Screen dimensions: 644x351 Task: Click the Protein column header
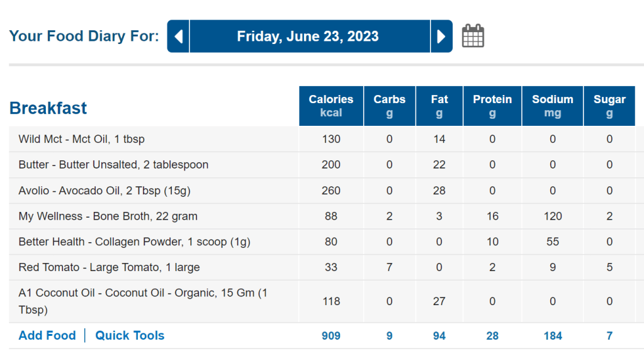point(492,106)
